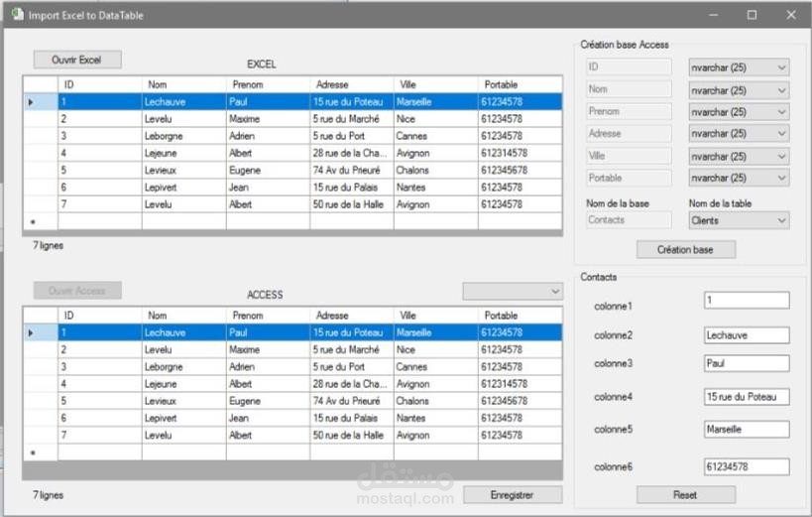Click the app icon in the title bar
Image resolution: width=812 pixels, height=517 pixels.
tap(18, 15)
